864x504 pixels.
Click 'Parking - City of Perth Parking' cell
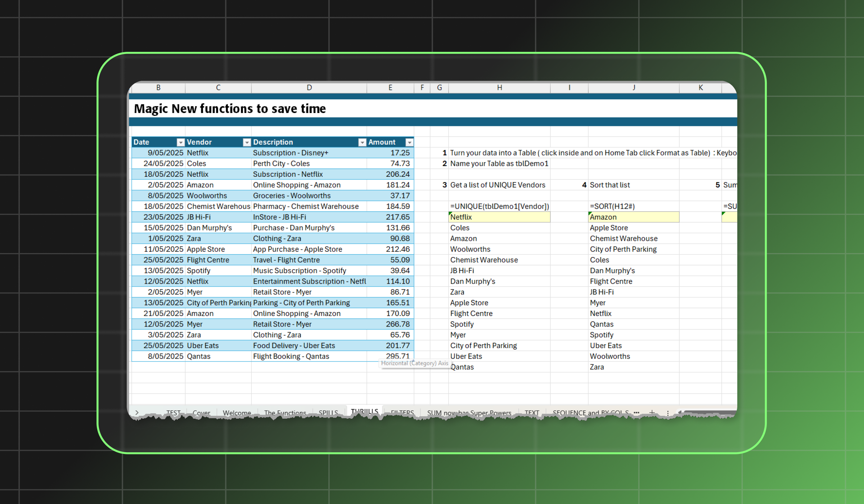tap(309, 303)
